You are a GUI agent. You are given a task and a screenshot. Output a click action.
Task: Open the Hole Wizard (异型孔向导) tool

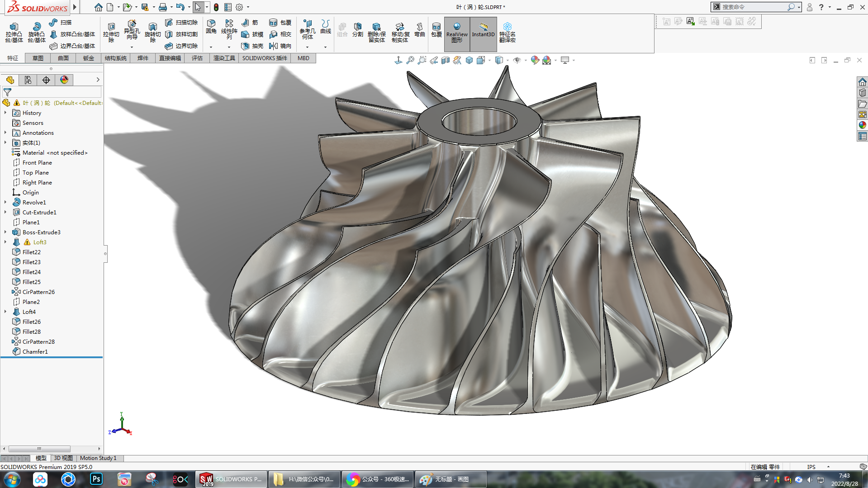coord(132,30)
